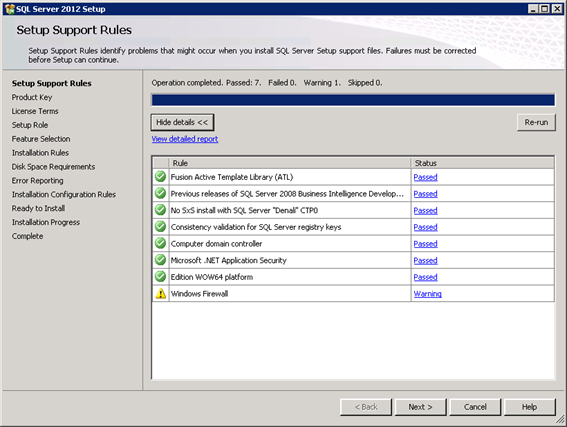Click the completed progress bar
Screen dimensions: 567x427
click(x=353, y=100)
